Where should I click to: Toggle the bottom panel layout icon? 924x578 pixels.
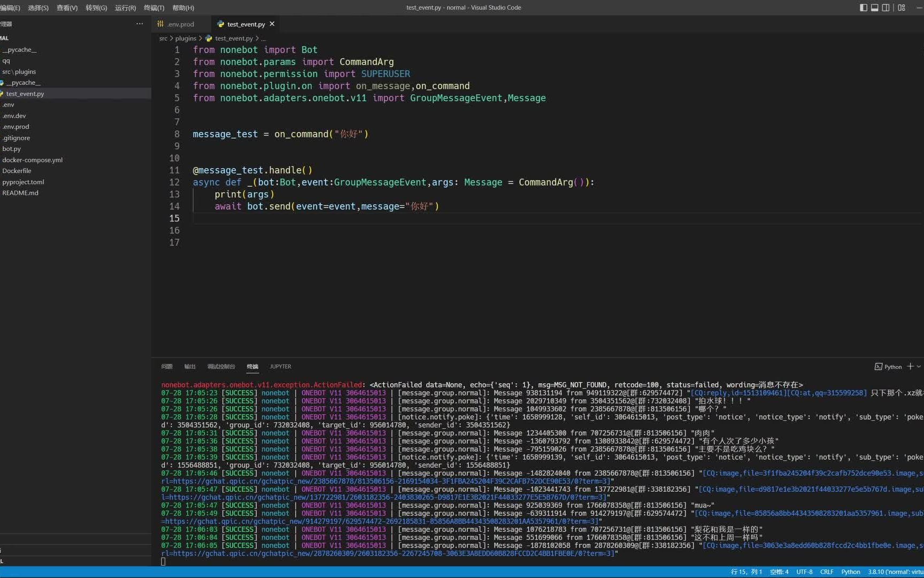click(874, 7)
